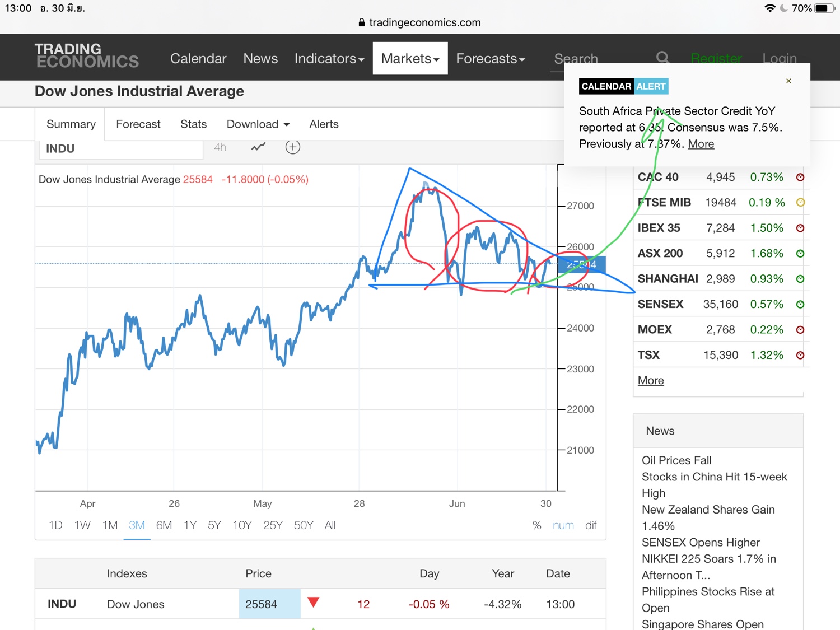Set chart range to 1Y
840x630 pixels.
tap(190, 525)
